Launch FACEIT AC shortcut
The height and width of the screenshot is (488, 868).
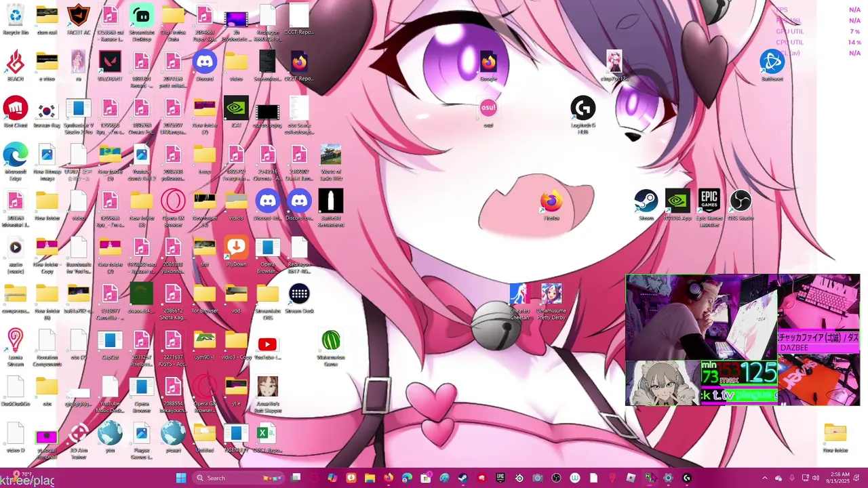tap(79, 20)
